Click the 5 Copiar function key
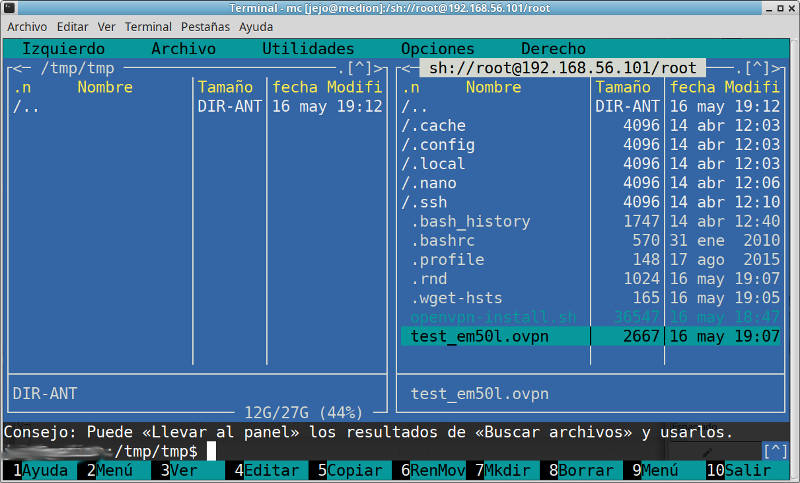This screenshot has height=483, width=800. pos(350,470)
